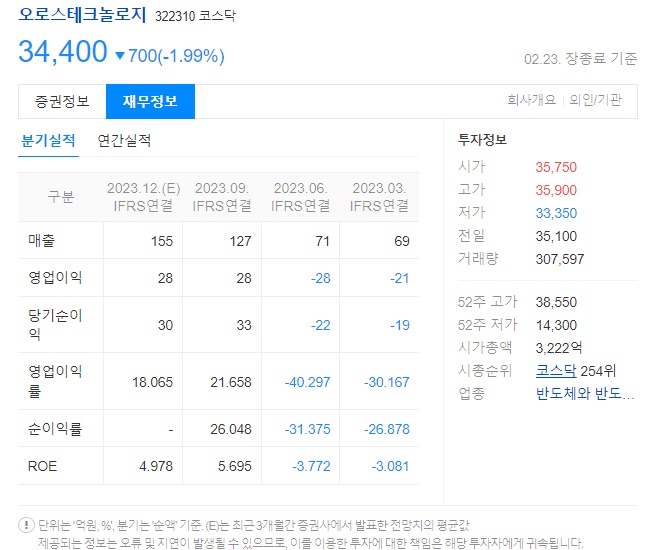Click the 매출 row label
650x550 pixels.
tap(41, 240)
